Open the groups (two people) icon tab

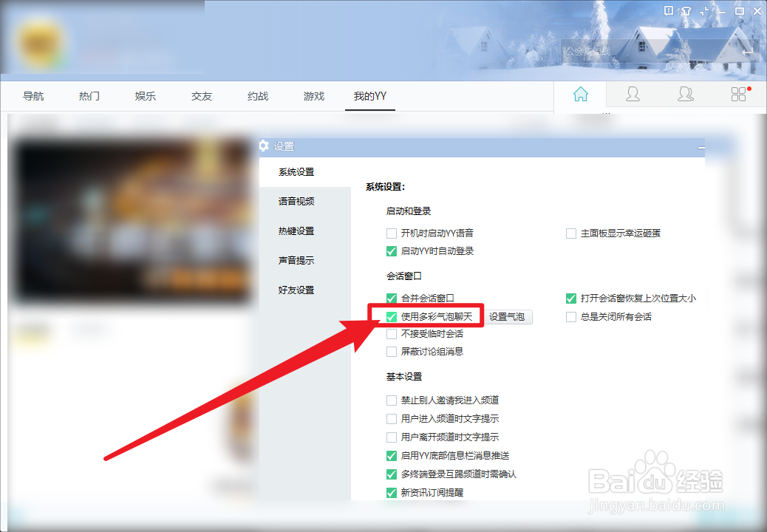point(685,94)
